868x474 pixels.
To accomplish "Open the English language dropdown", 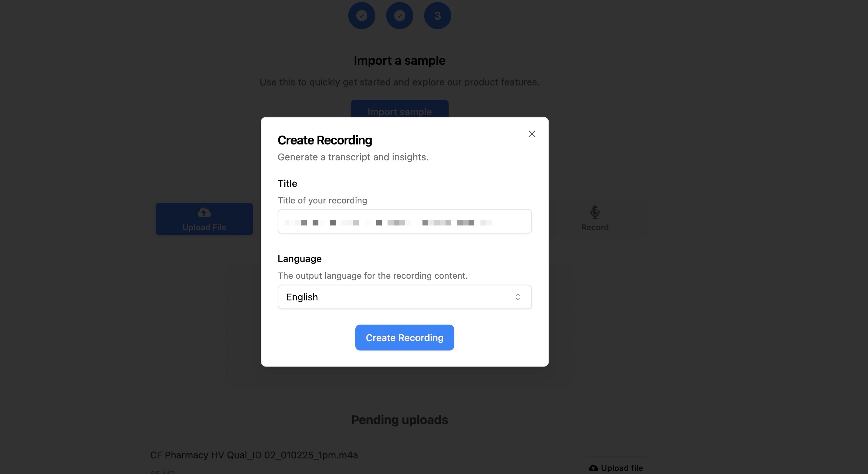I will pyautogui.click(x=404, y=297).
